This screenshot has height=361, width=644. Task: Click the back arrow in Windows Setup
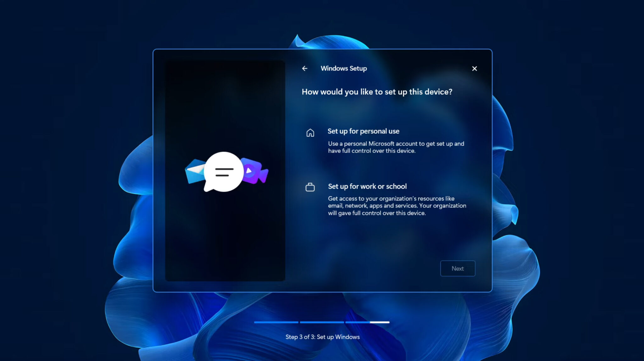(304, 68)
